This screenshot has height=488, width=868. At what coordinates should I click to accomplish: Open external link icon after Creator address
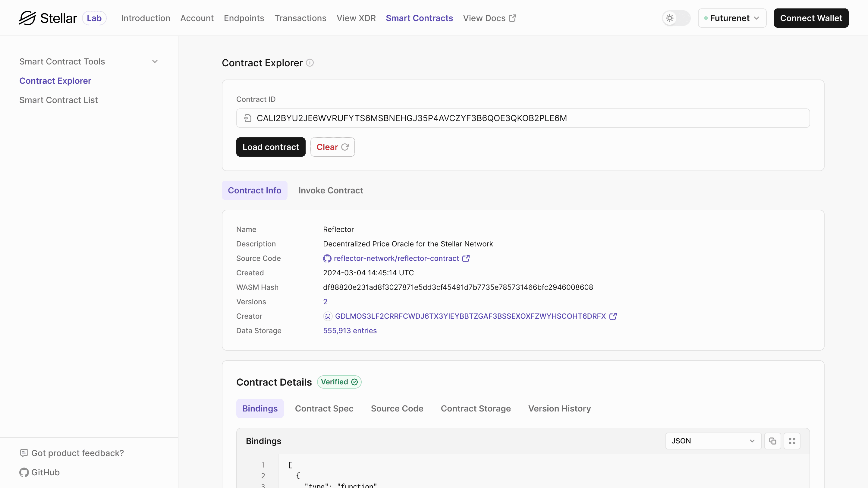(x=613, y=316)
